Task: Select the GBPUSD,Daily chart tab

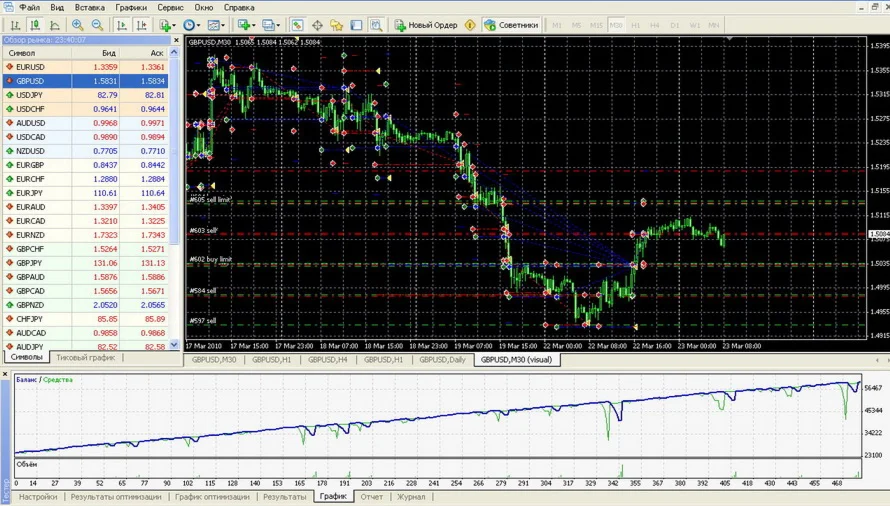Action: [x=442, y=359]
